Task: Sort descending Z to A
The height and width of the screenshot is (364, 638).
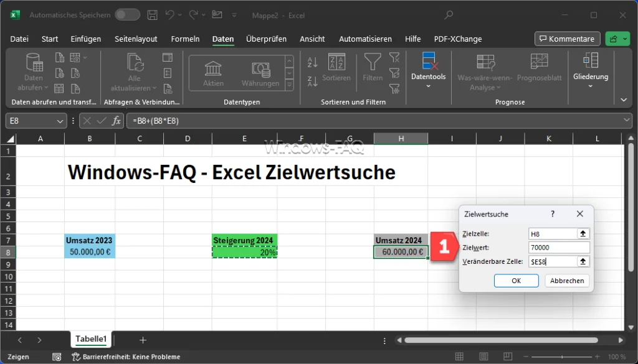Action: point(313,82)
